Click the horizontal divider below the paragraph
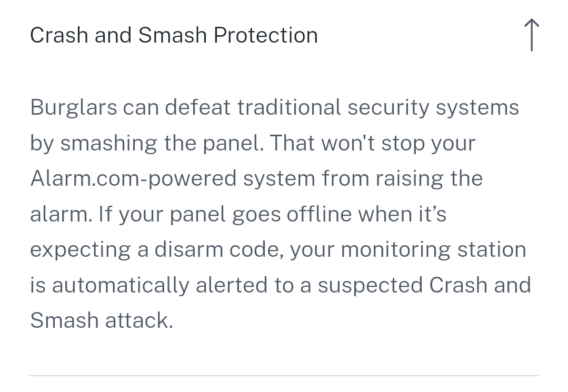 284,376
